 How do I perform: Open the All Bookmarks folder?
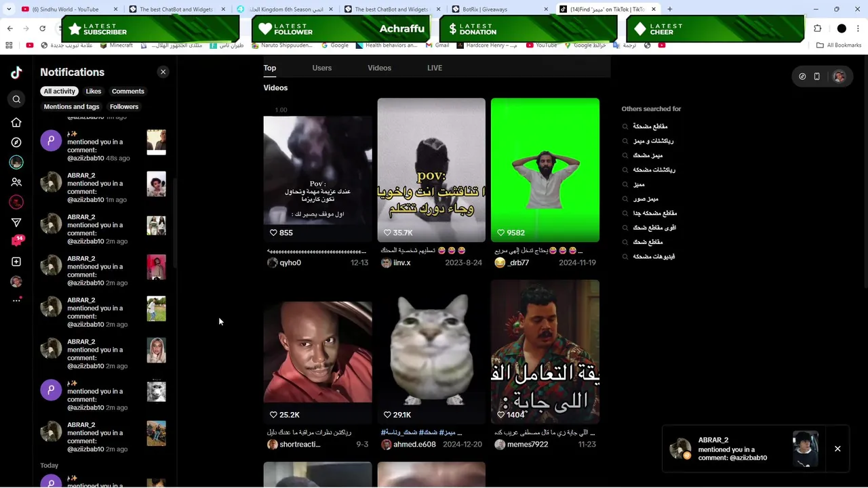click(839, 45)
